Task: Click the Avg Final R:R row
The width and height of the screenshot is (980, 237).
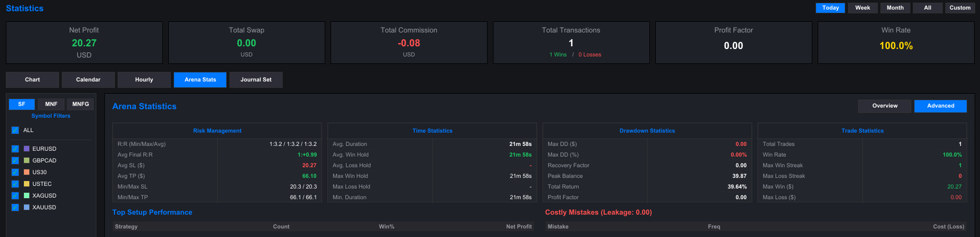Action: point(217,155)
